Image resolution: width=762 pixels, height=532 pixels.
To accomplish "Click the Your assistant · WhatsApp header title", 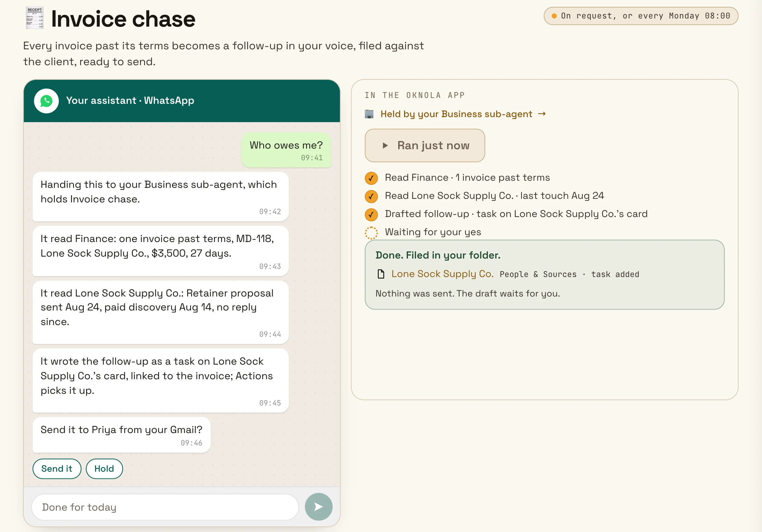I will coord(130,101).
